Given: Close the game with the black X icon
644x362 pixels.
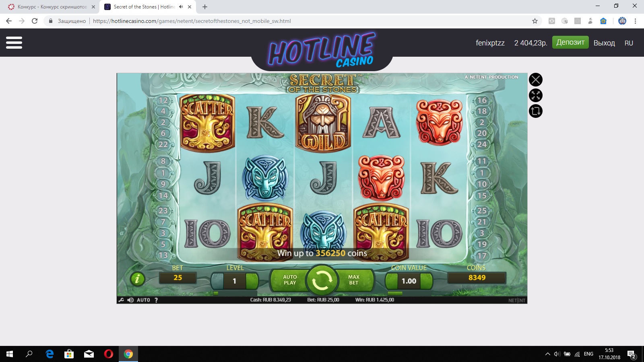Looking at the screenshot, I should coord(536,80).
